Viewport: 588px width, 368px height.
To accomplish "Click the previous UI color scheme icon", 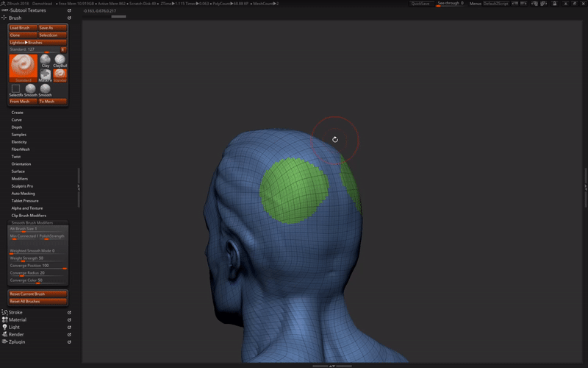I will pyautogui.click(x=515, y=4).
